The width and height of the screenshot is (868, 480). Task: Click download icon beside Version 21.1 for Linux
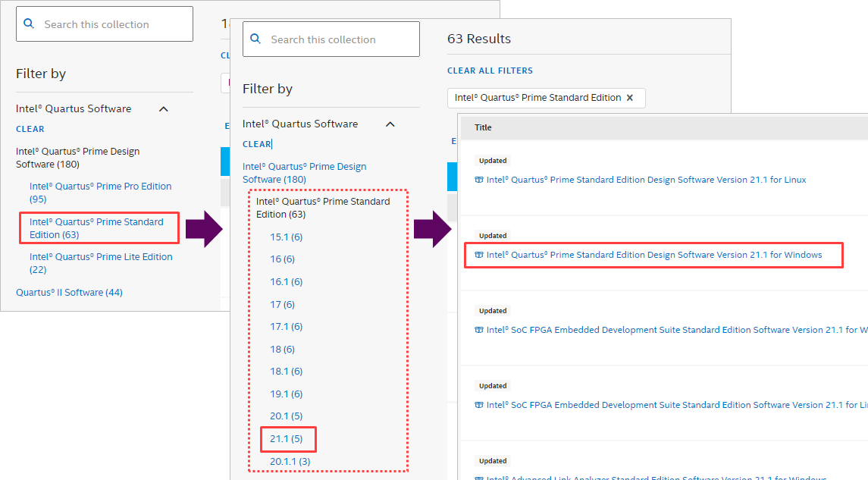tap(479, 180)
